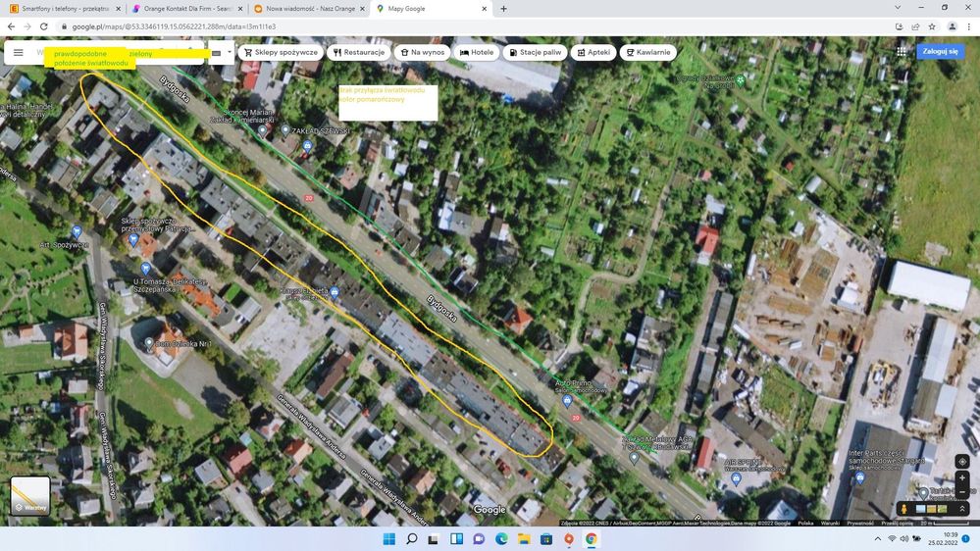
Task: Toggle the Warstwy map layer view
Action: [29, 495]
